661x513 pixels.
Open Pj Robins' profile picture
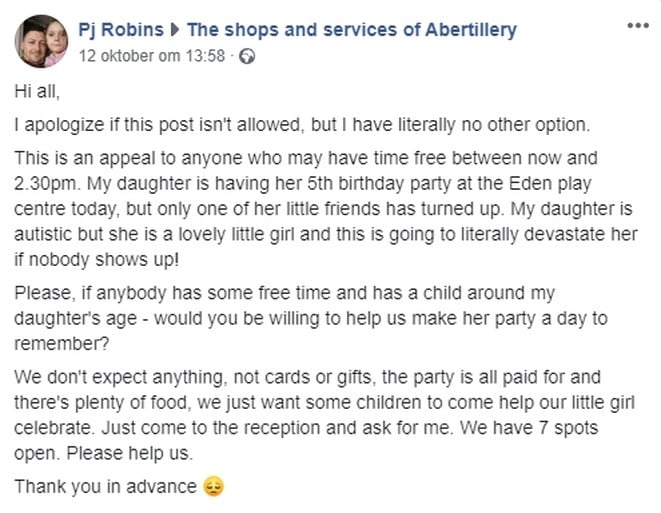click(41, 41)
